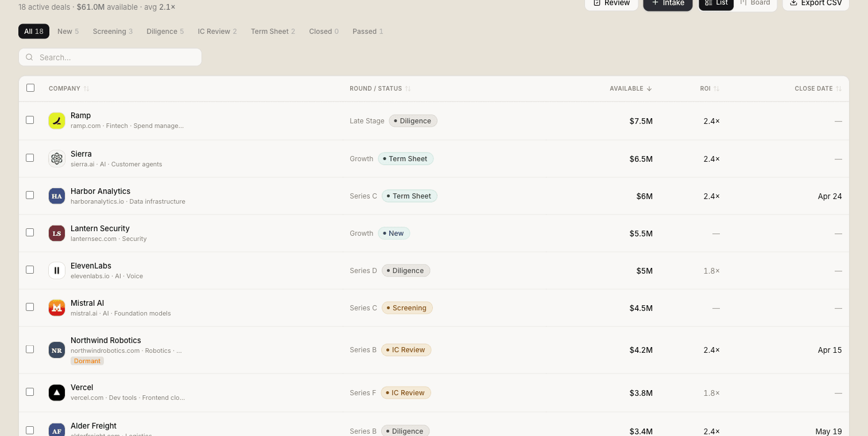Click Mistral AI's Screening status badge
The image size is (868, 436).
[x=408, y=308]
